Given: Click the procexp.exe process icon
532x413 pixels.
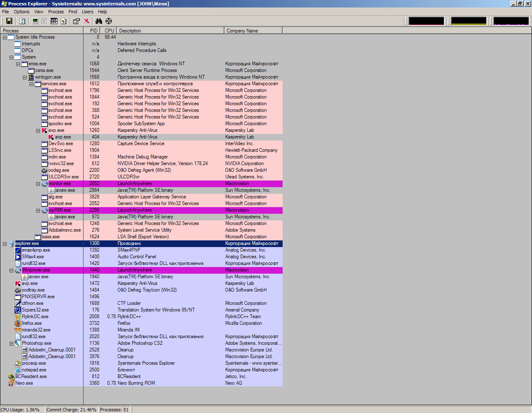Looking at the screenshot, I should click(x=18, y=363).
